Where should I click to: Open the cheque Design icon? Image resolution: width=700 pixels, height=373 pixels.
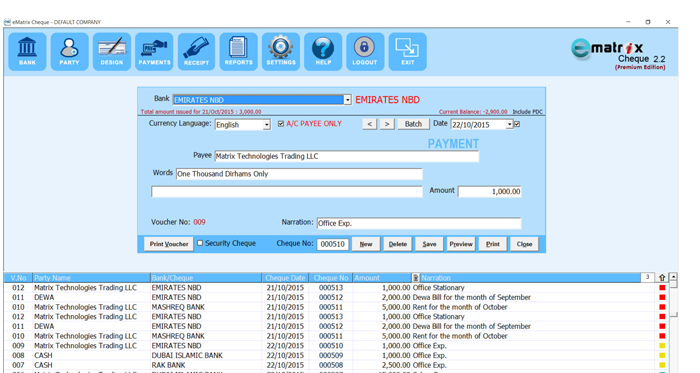click(112, 52)
